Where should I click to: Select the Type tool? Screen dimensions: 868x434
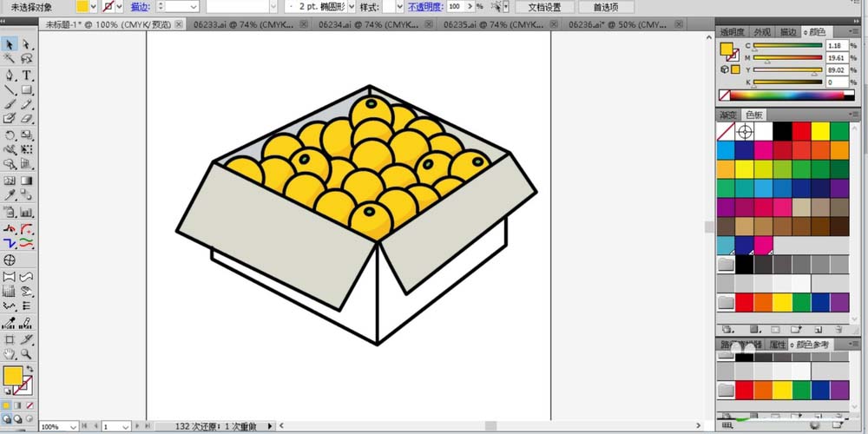[27, 75]
